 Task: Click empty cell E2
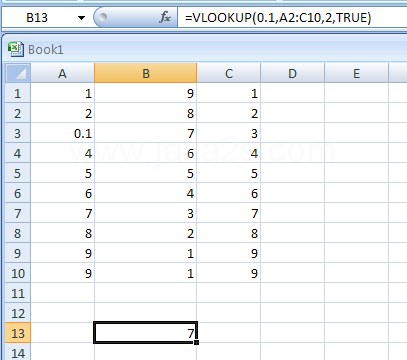pos(356,113)
